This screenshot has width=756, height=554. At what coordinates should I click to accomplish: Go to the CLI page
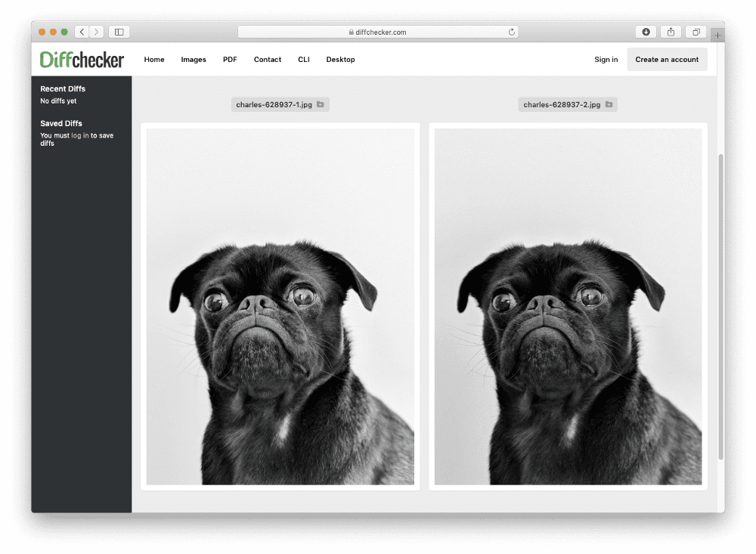click(303, 59)
